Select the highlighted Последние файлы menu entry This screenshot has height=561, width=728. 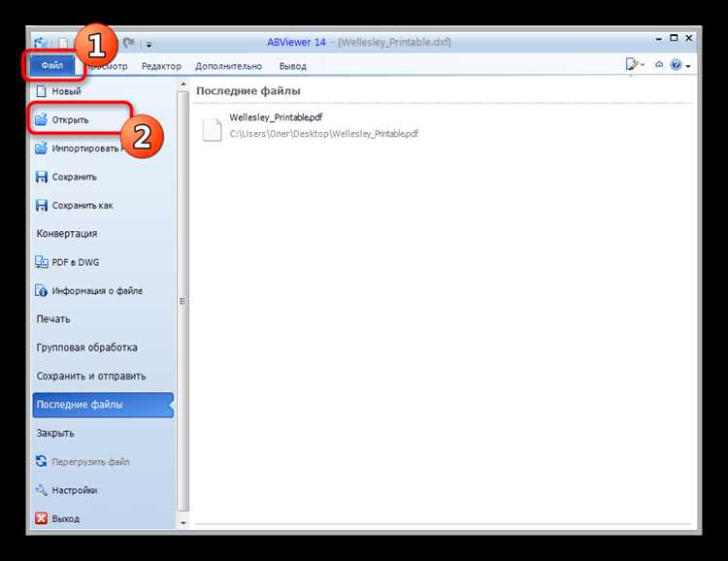tap(103, 405)
